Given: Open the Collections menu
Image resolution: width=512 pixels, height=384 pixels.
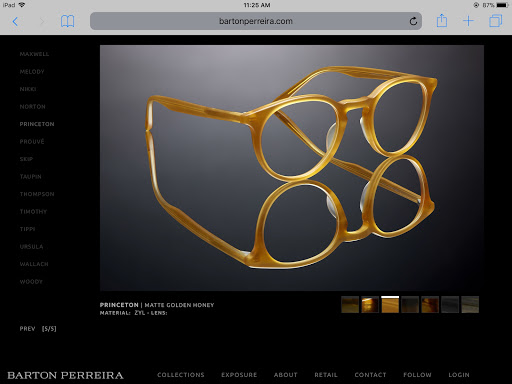Looking at the screenshot, I should (181, 375).
